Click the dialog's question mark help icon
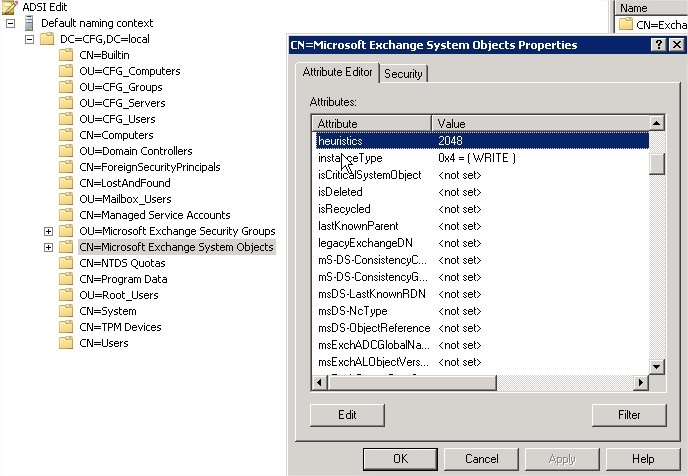The image size is (688, 476). click(659, 45)
